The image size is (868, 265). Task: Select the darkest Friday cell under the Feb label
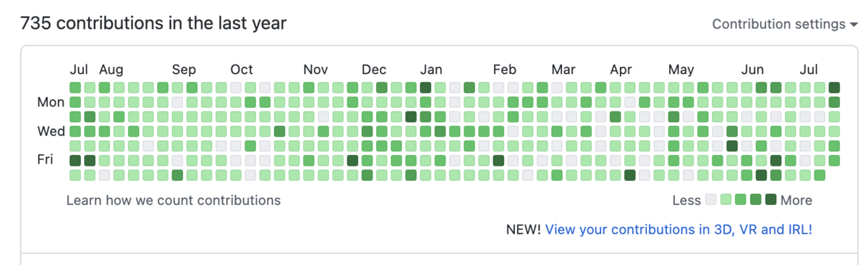[498, 160]
